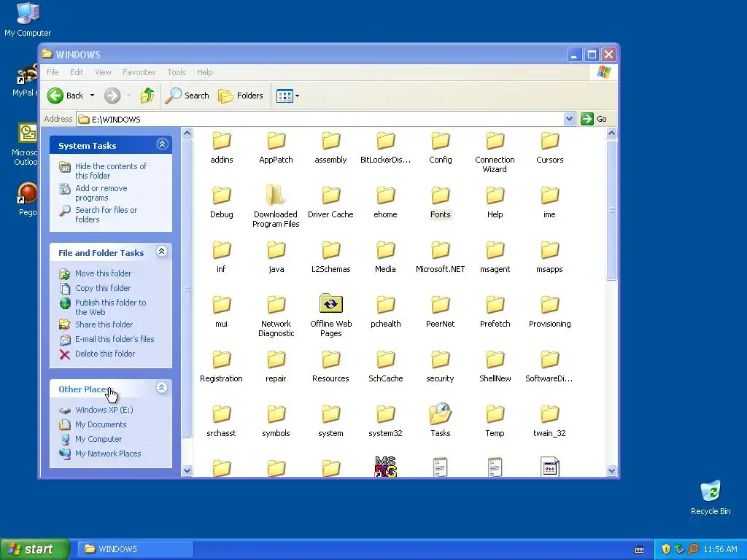The height and width of the screenshot is (560, 747).
Task: Open the Tools menu
Action: [x=177, y=72]
